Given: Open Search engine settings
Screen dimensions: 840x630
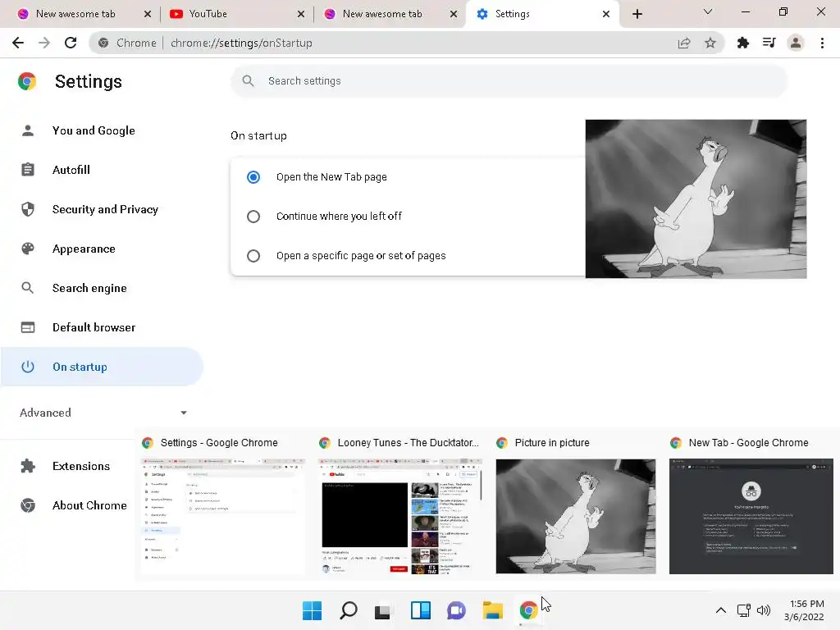Looking at the screenshot, I should 89,288.
